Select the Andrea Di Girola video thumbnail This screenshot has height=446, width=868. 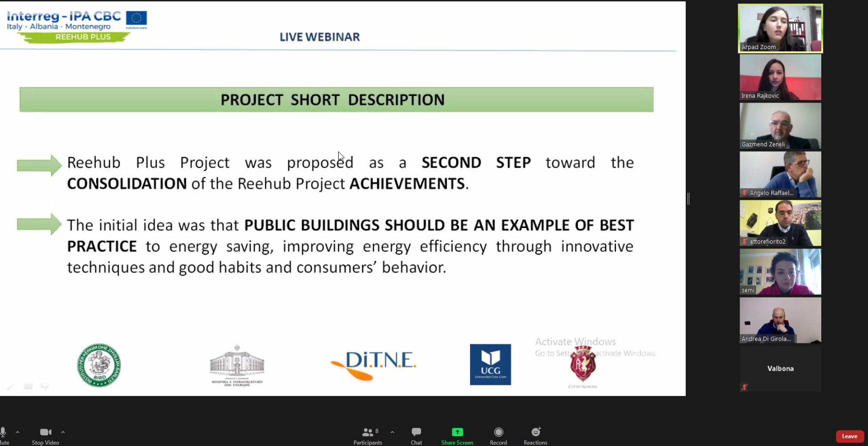pos(780,320)
